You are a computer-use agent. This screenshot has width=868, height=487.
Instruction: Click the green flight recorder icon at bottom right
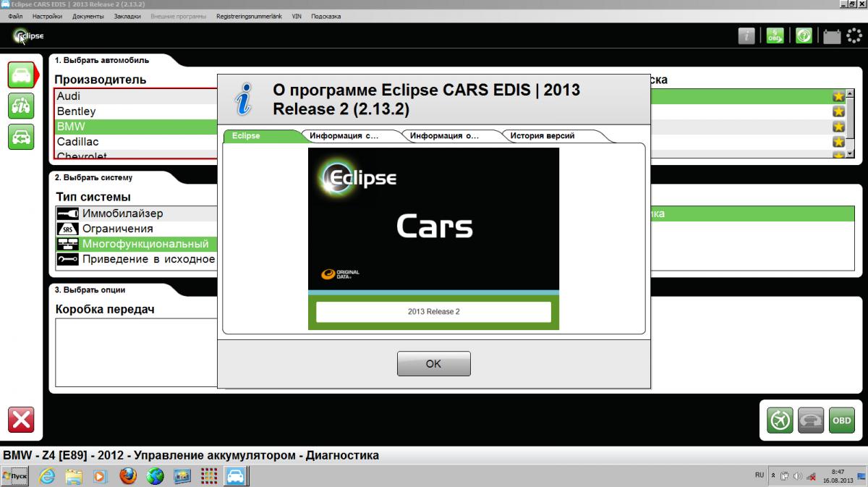(780, 420)
